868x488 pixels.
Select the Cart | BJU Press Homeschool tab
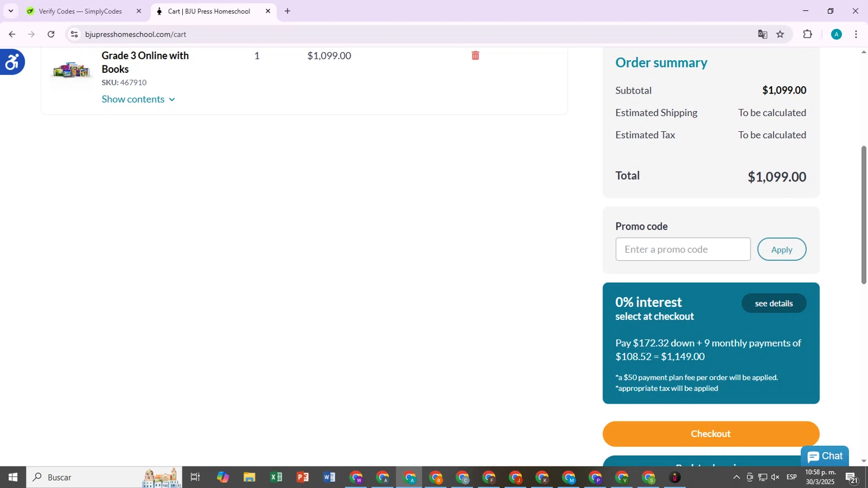pyautogui.click(x=209, y=11)
